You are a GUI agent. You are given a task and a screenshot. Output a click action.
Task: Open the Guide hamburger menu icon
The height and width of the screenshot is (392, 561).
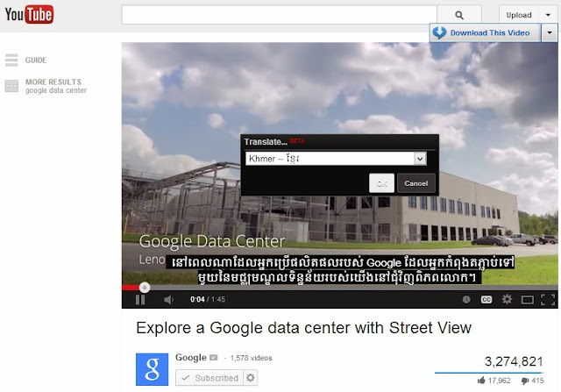tap(11, 61)
